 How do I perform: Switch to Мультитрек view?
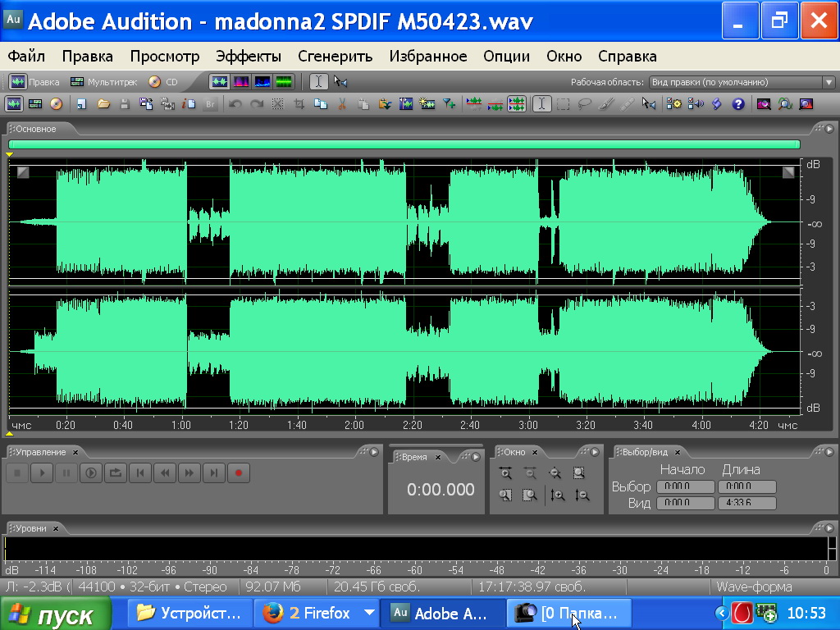pyautogui.click(x=104, y=82)
